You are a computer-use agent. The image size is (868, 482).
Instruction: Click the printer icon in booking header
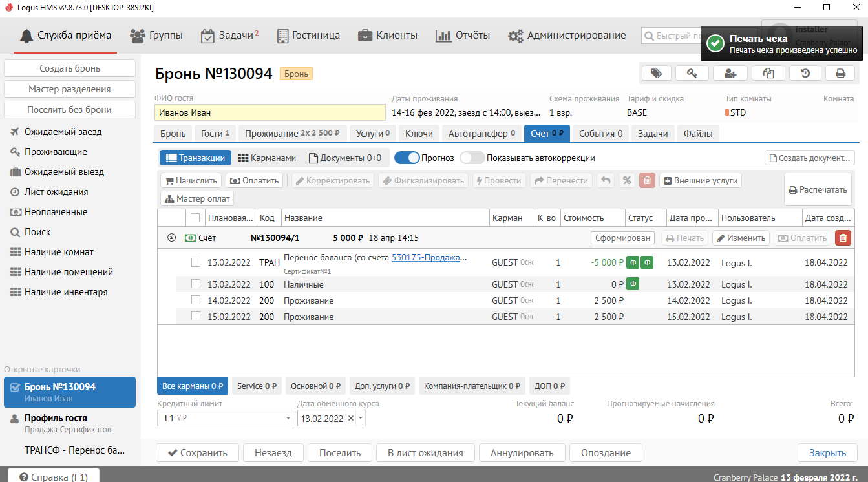point(840,74)
